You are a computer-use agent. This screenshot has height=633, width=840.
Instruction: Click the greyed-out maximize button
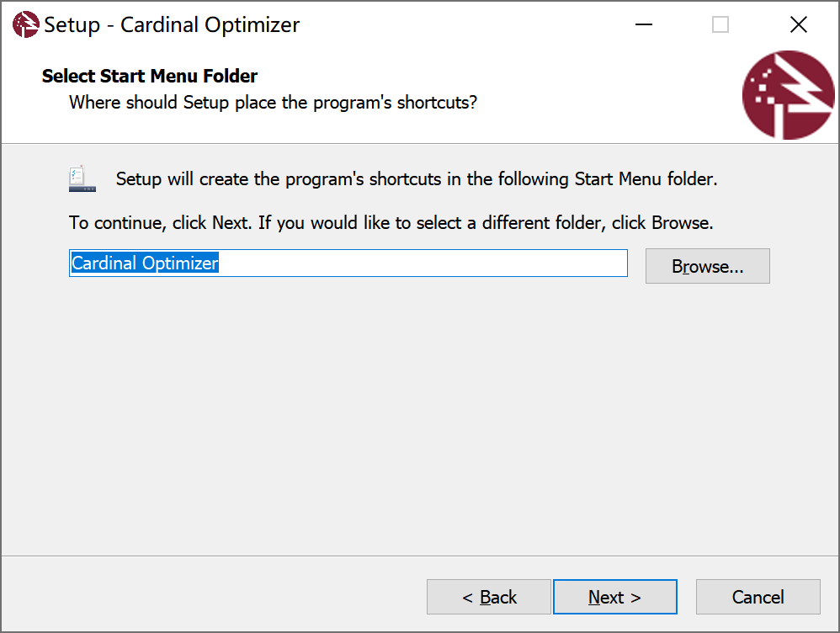click(x=720, y=25)
